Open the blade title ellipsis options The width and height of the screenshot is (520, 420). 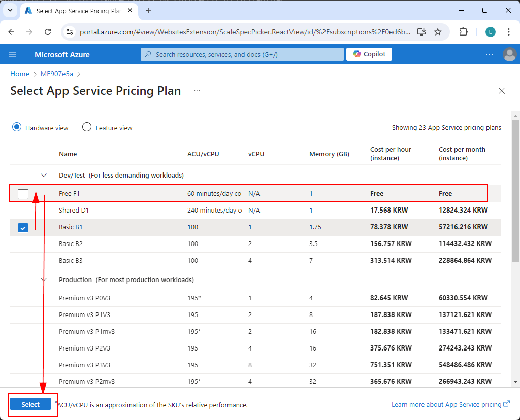point(197,91)
